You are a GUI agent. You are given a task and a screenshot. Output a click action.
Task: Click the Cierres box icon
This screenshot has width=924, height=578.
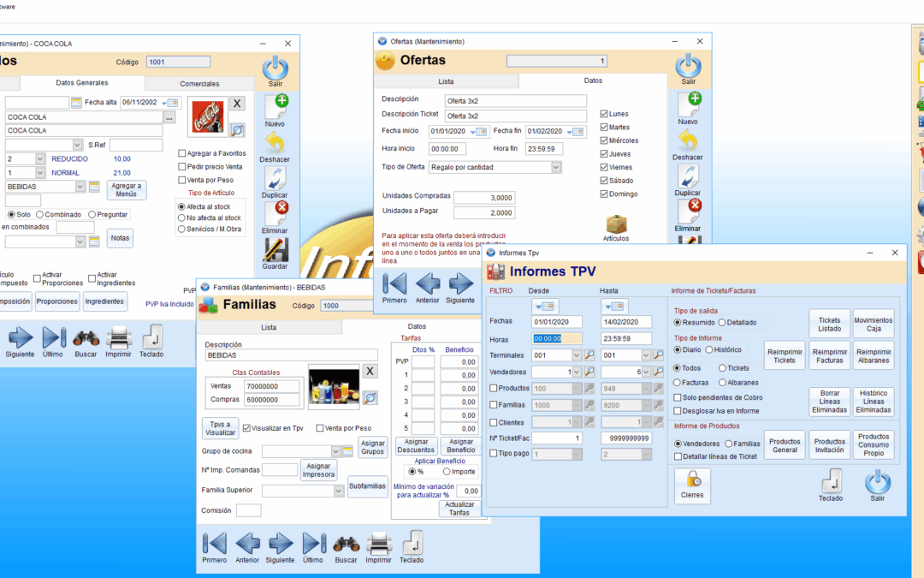[x=691, y=484]
